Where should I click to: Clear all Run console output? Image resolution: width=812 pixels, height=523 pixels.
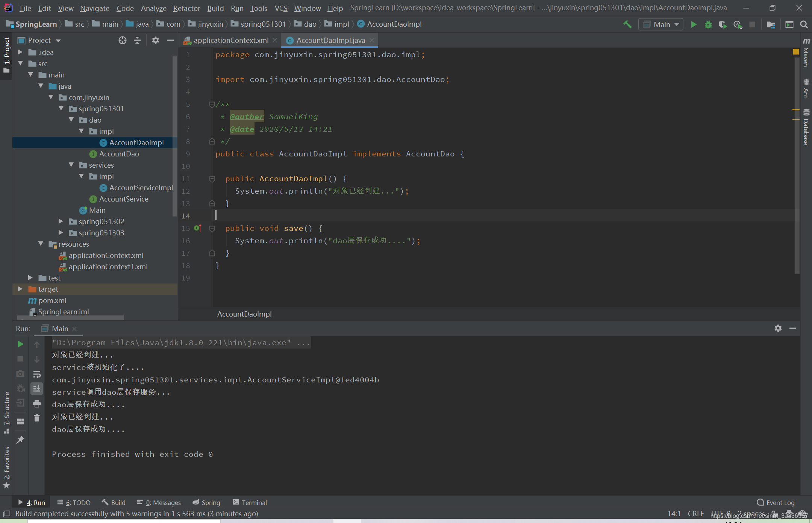click(x=37, y=418)
